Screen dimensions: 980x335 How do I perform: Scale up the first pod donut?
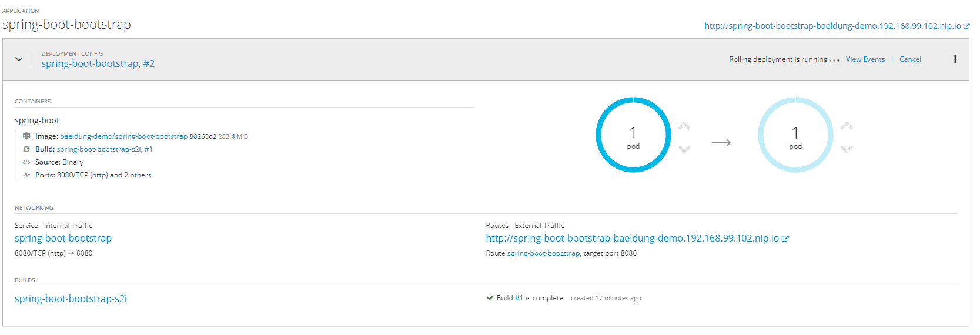(x=684, y=126)
